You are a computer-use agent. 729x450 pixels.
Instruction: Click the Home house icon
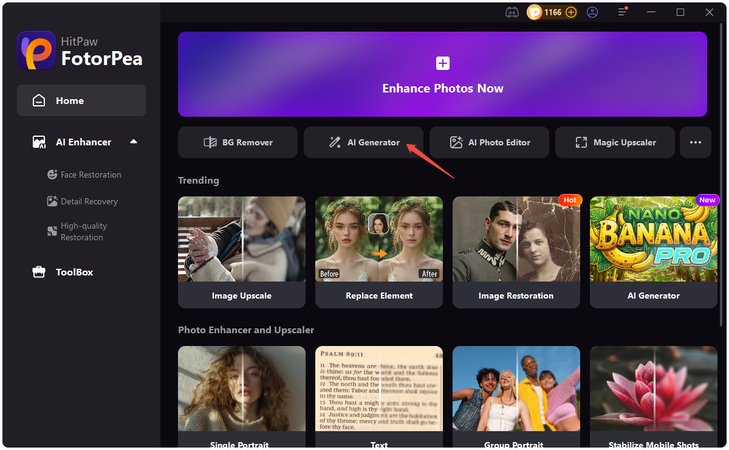(39, 100)
